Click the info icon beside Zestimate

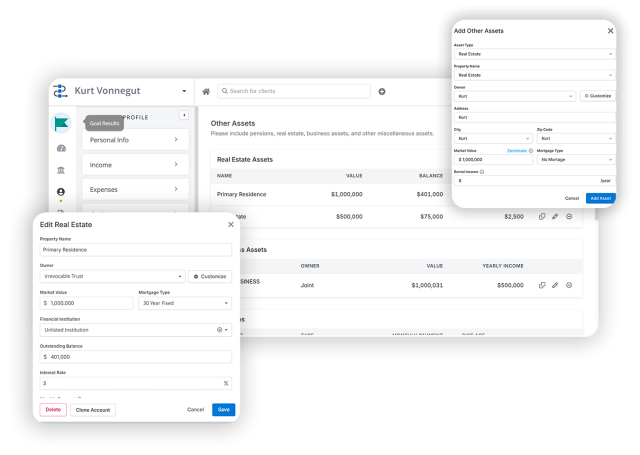coord(531,151)
